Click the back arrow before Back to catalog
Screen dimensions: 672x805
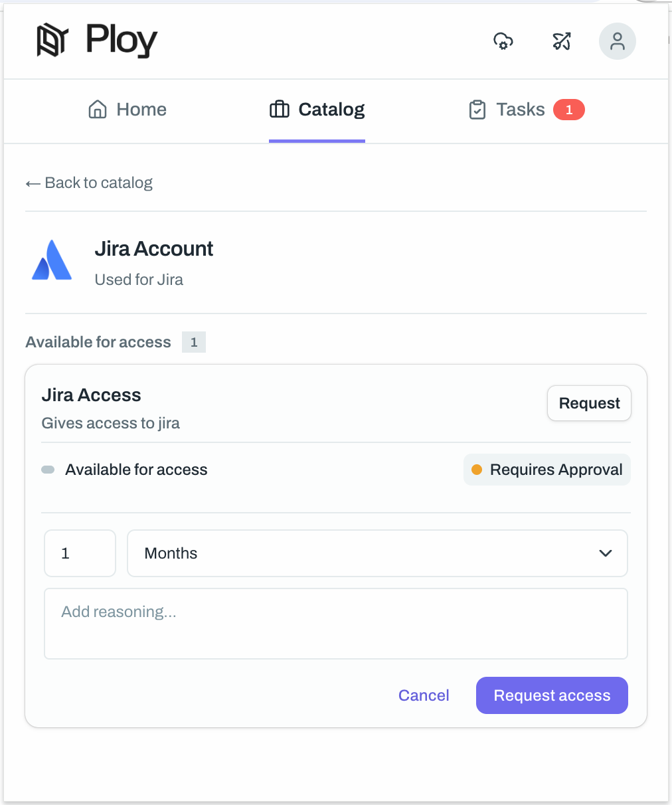click(x=33, y=183)
